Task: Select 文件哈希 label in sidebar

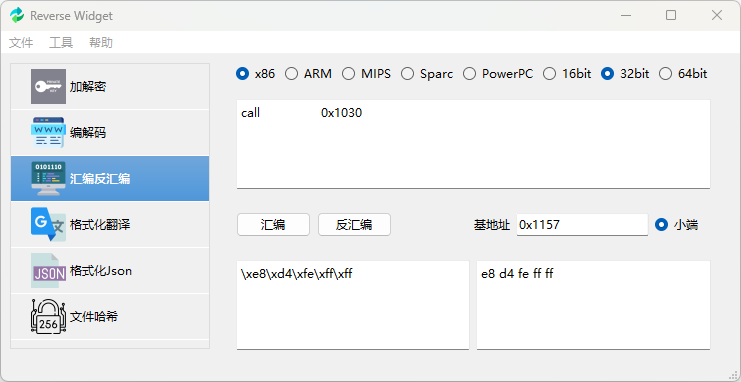Action: coord(94,316)
